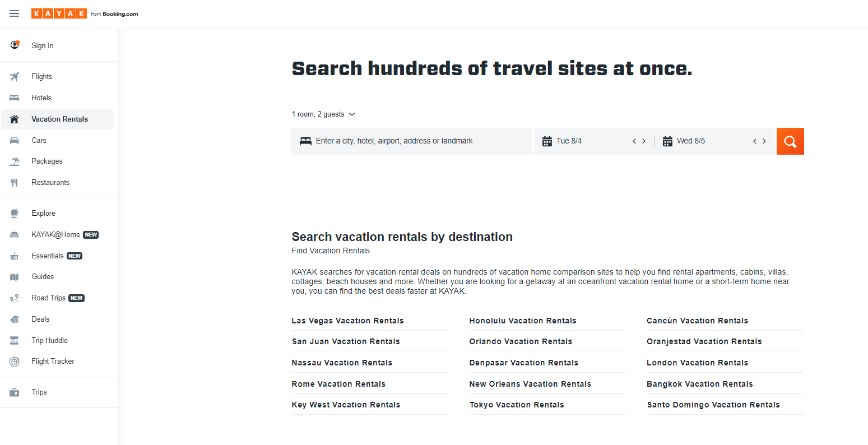Open Las Vegas Vacation Rentals link
The image size is (868, 445).
347,321
